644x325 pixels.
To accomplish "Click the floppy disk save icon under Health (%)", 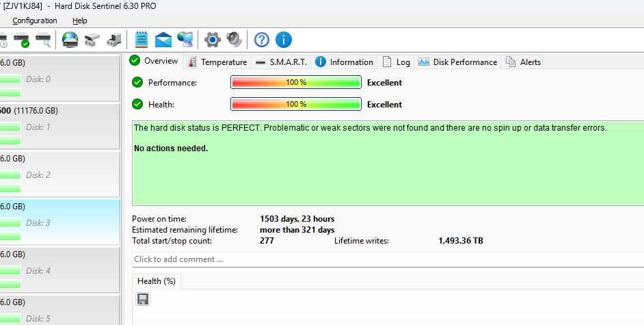I will tap(143, 299).
